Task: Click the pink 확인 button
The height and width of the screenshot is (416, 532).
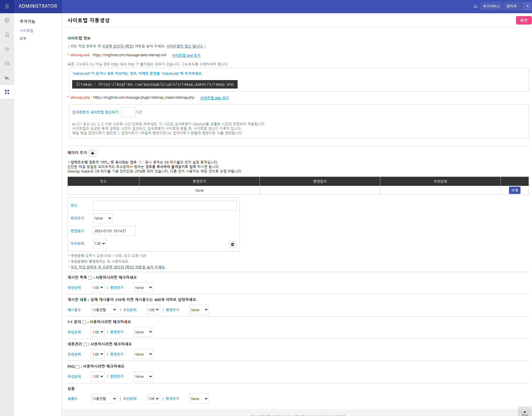Action: coord(523,20)
